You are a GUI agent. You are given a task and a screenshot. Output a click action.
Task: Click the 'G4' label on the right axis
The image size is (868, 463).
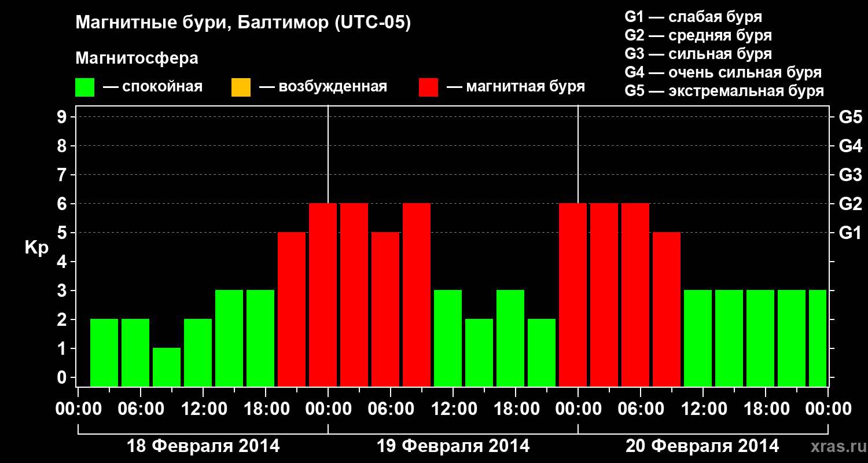(x=850, y=146)
